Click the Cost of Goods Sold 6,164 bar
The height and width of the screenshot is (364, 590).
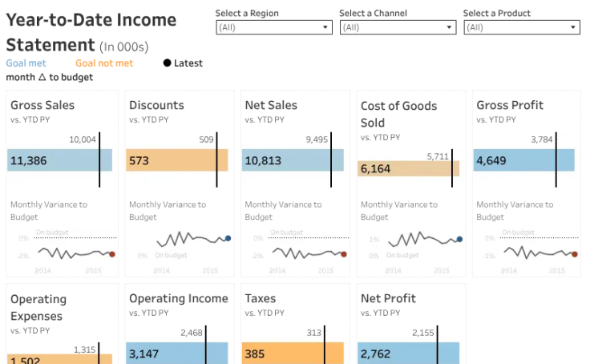coord(409,168)
